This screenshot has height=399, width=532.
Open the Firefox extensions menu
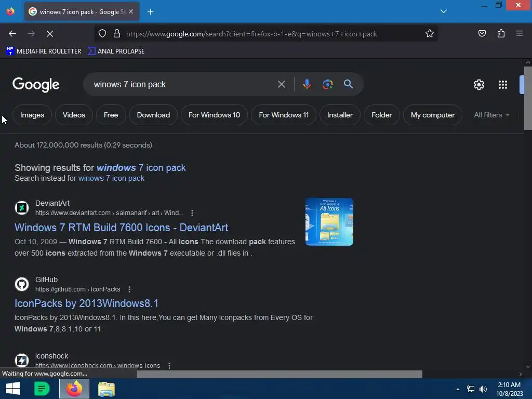click(501, 33)
